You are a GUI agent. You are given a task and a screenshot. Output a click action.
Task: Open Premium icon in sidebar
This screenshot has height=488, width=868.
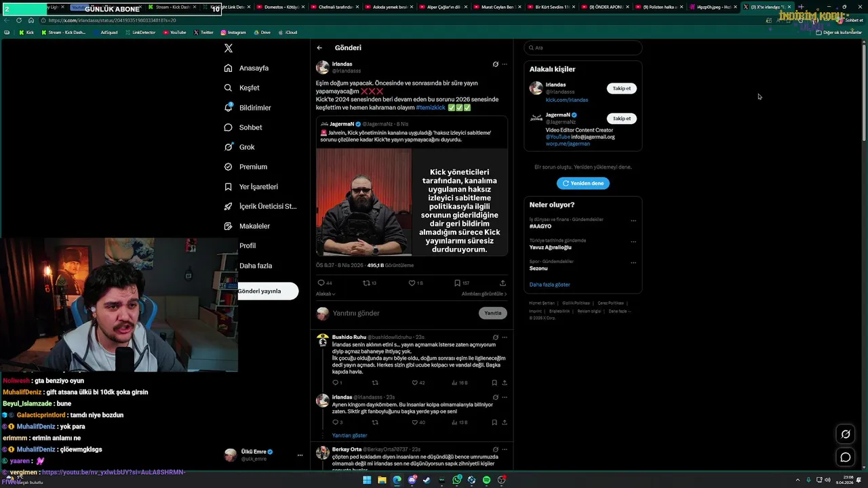click(x=229, y=167)
